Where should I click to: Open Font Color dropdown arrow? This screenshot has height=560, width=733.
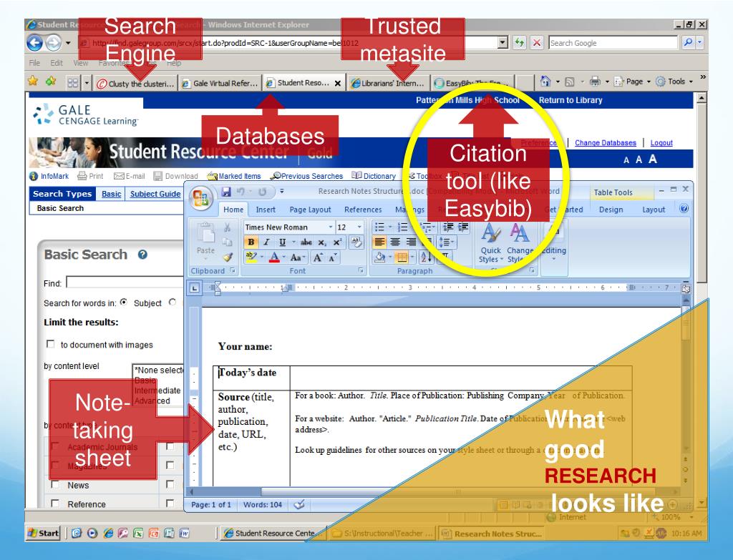283,257
